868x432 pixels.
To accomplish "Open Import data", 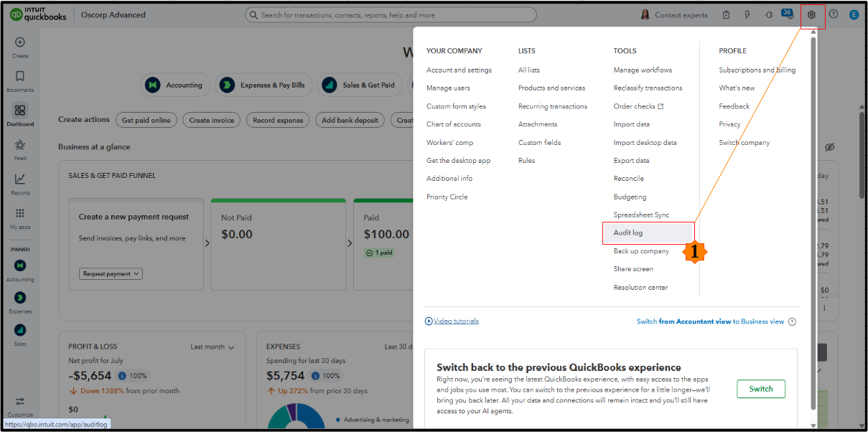I will 632,124.
